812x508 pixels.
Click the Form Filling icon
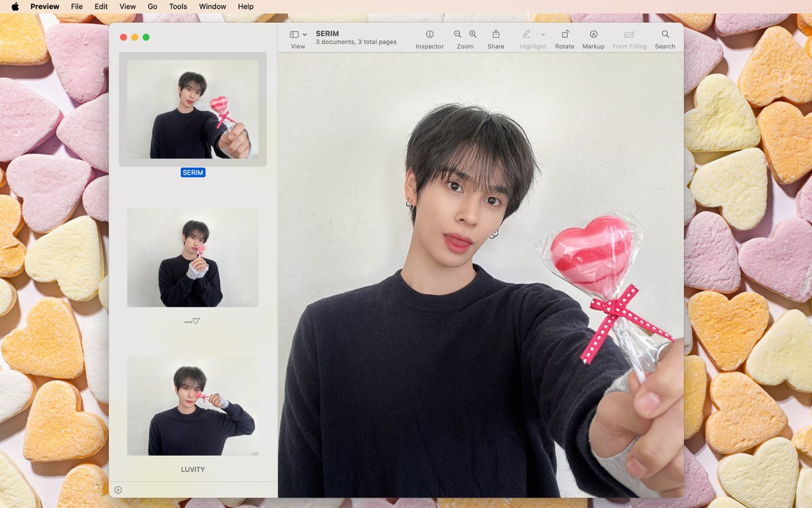pos(629,34)
